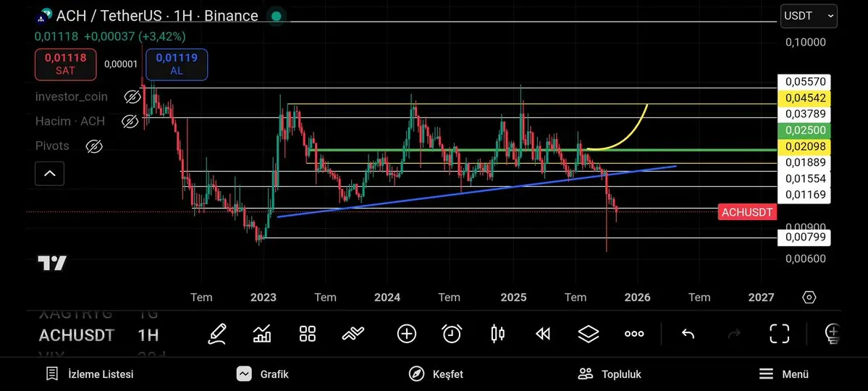The width and height of the screenshot is (868, 391).
Task: Click the 0,10000 price axis value
Action: click(806, 43)
